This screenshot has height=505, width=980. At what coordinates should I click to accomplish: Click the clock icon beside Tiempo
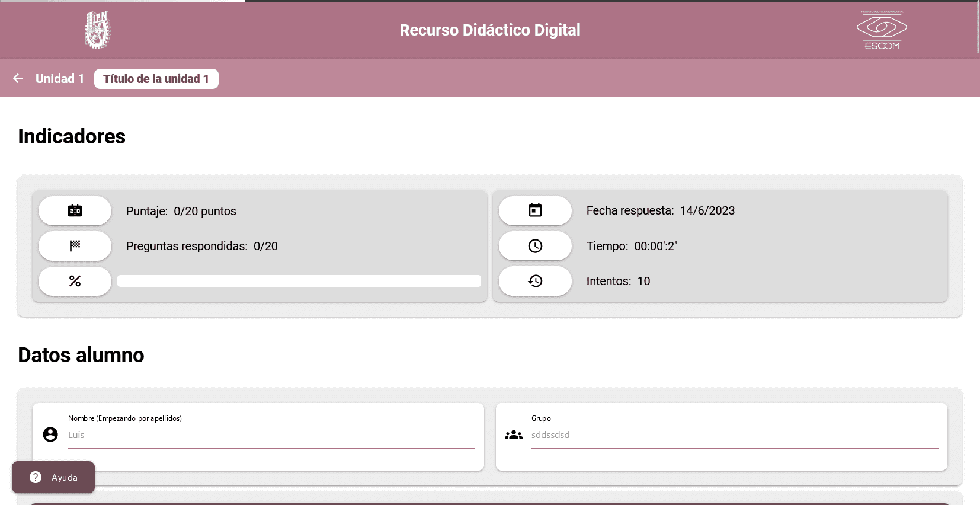(535, 246)
